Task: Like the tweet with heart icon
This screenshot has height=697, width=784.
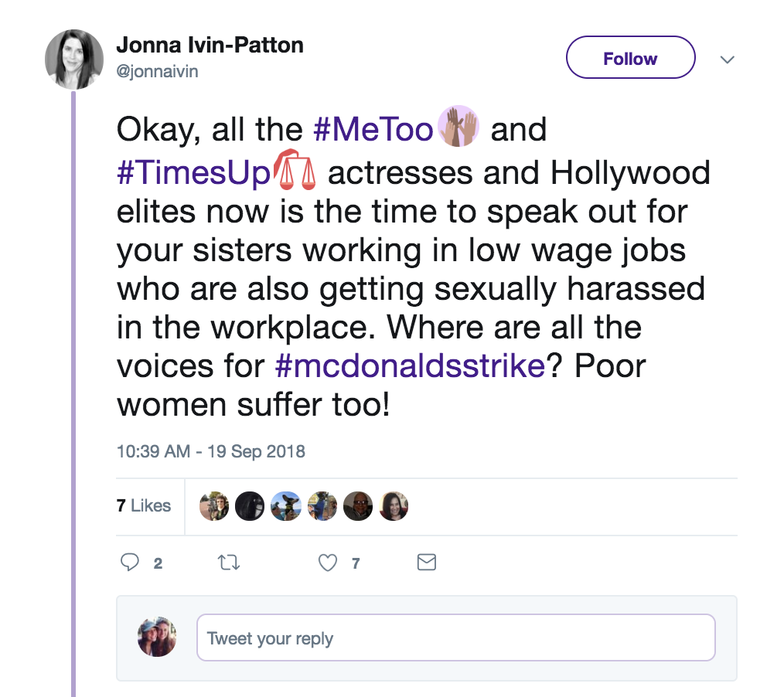Action: pos(328,563)
